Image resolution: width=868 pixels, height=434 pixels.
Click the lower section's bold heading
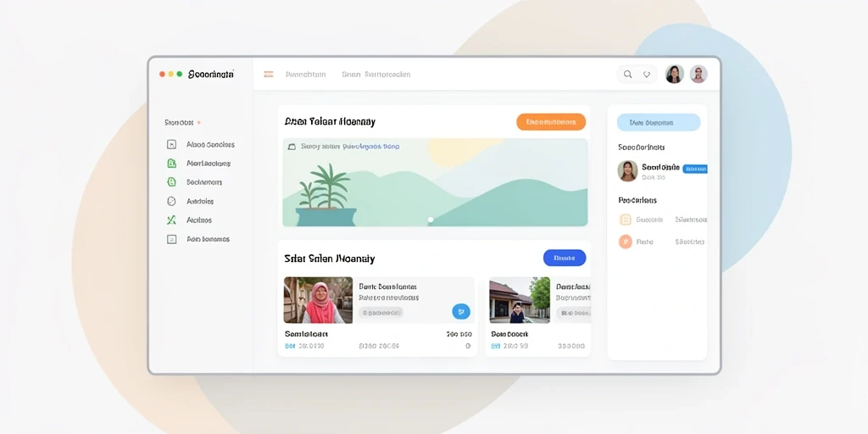click(330, 259)
